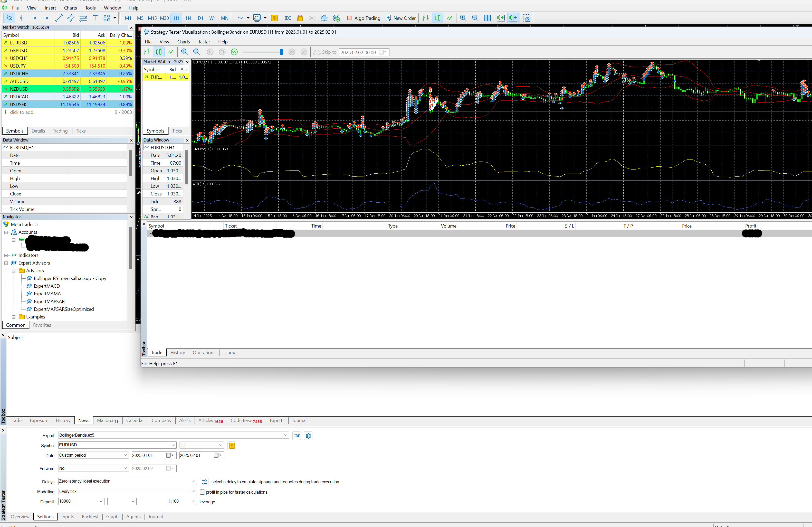This screenshot has height=527, width=812.
Task: Open the Operations tab in visualization toolbox
Action: pos(204,353)
